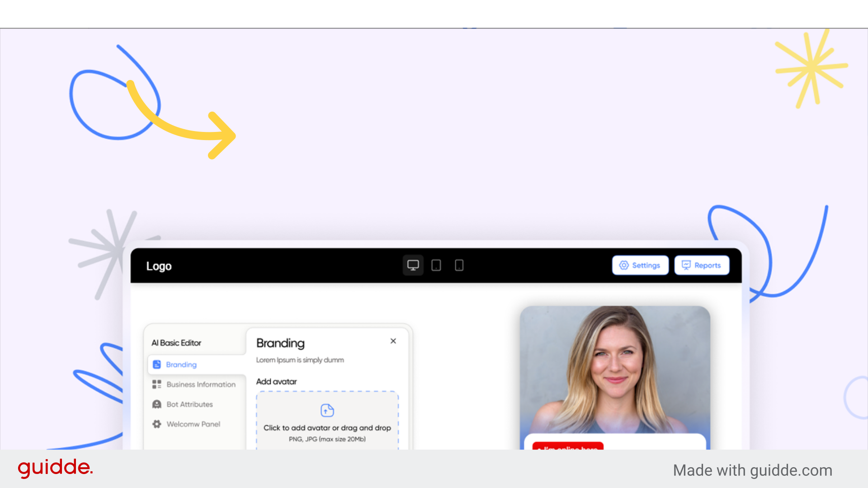
Task: Open the Settings panel
Action: [x=640, y=265]
